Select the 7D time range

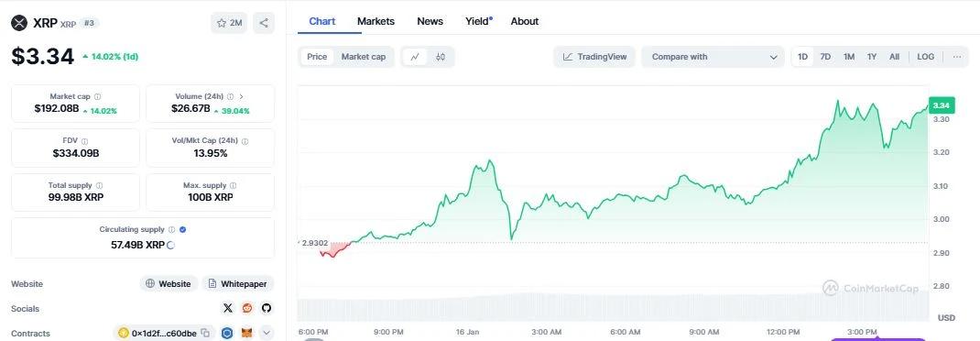tap(825, 57)
